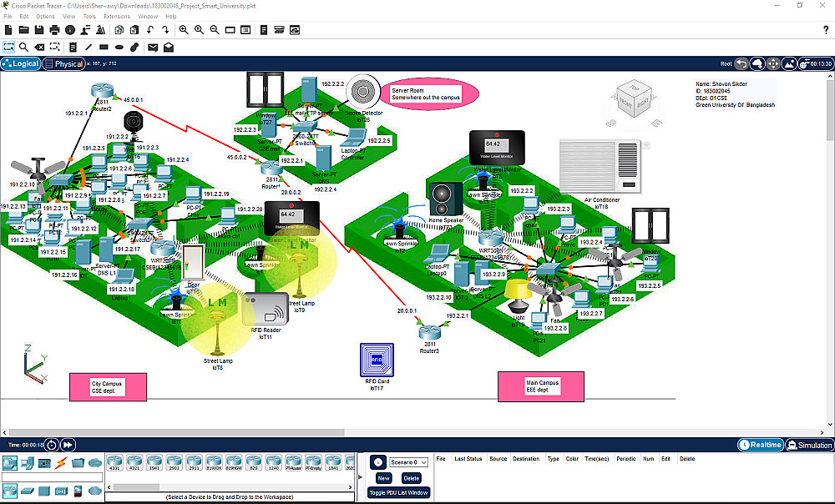The height and width of the screenshot is (504, 835).
Task: Select the Connections lightning bolt category
Action: coord(61,462)
